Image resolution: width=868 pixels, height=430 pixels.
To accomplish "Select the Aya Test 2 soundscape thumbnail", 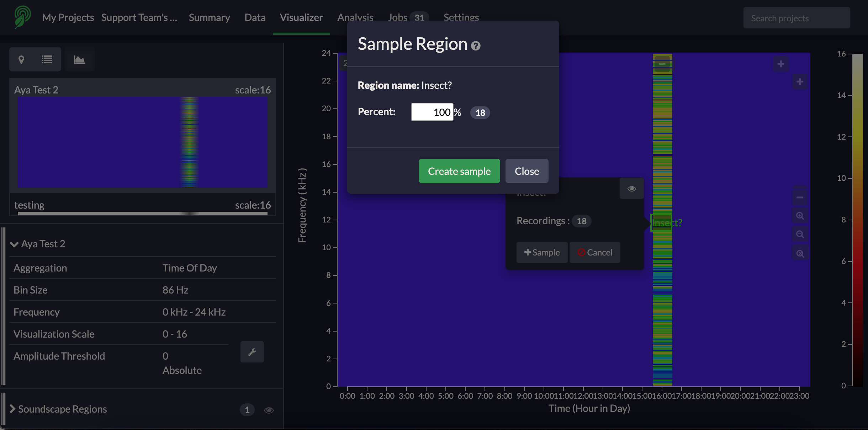I will pos(142,141).
